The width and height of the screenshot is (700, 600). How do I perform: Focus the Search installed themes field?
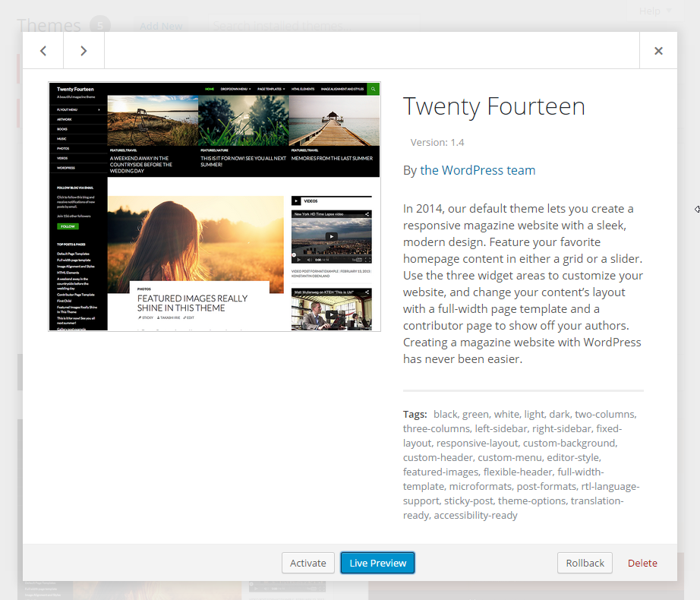(311, 26)
